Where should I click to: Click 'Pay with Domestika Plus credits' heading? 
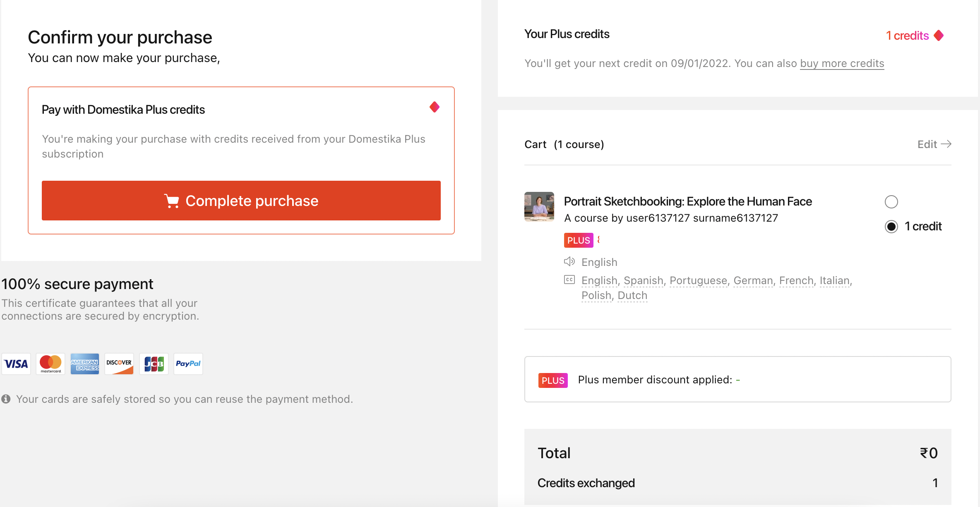[123, 110]
